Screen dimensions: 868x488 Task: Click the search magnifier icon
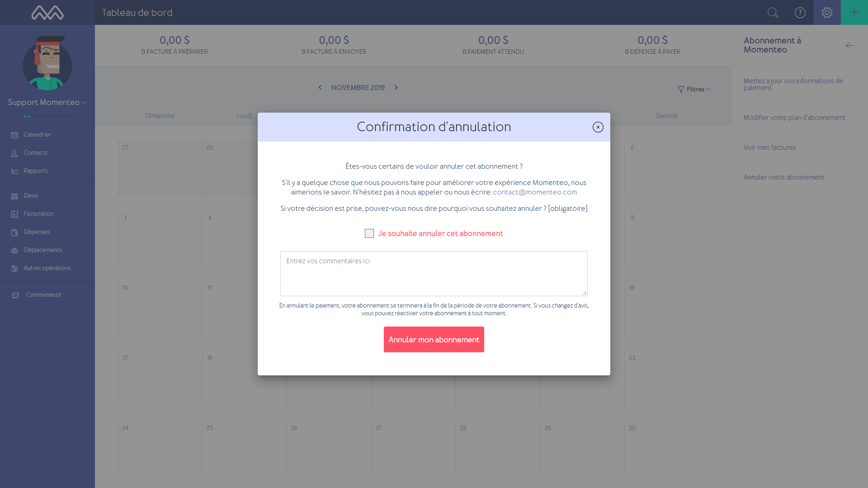(773, 13)
